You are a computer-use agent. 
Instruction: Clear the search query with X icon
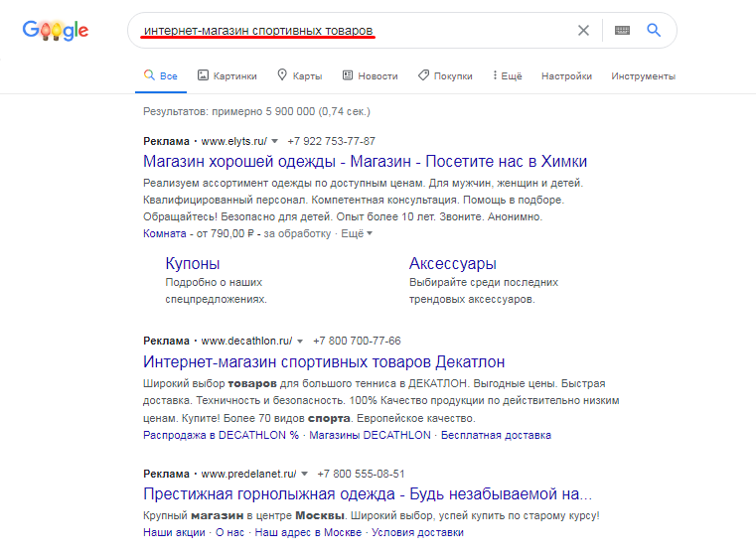pyautogui.click(x=583, y=31)
